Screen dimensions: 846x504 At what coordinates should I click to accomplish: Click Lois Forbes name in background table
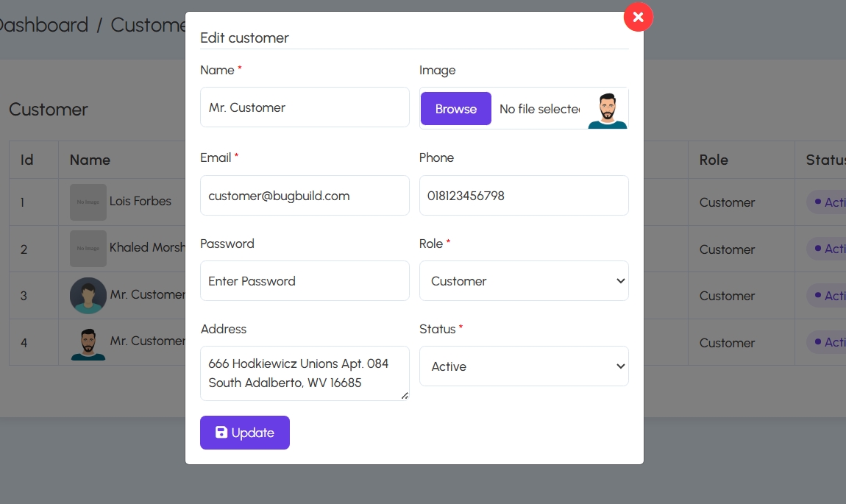click(141, 201)
